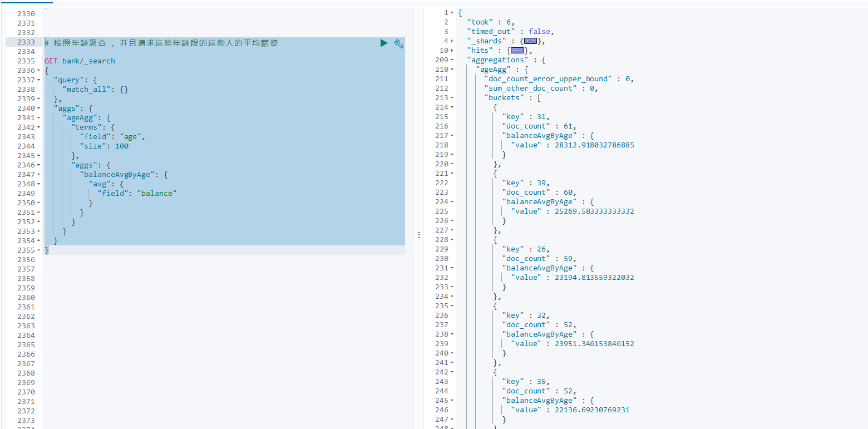Click the "size": 100 value
This screenshot has height=429, width=868.
[121, 146]
